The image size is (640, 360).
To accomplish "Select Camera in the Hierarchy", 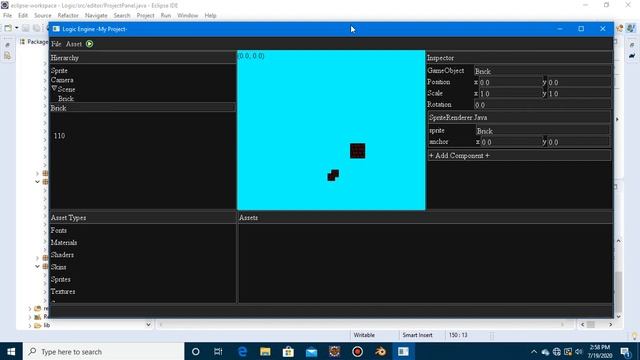I will tap(62, 80).
